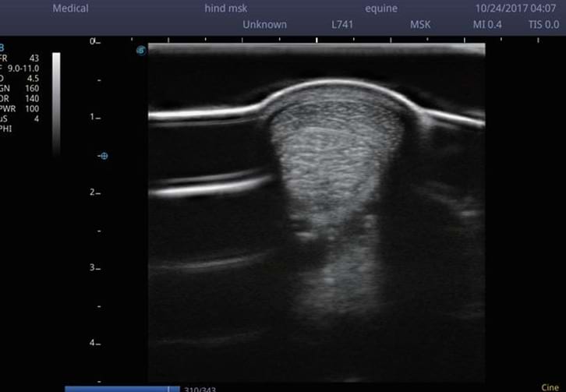
Task: Click the date and time 10/24/2017 04:07
Action: (x=515, y=9)
